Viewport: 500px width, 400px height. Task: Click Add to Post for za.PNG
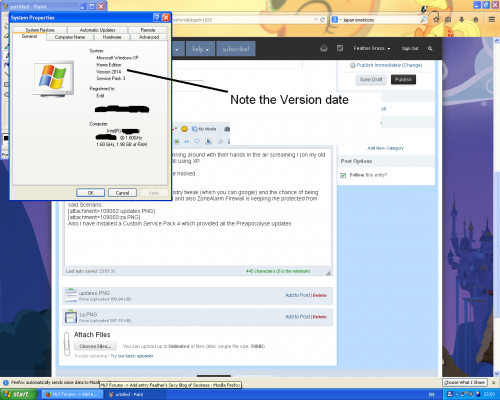click(297, 317)
